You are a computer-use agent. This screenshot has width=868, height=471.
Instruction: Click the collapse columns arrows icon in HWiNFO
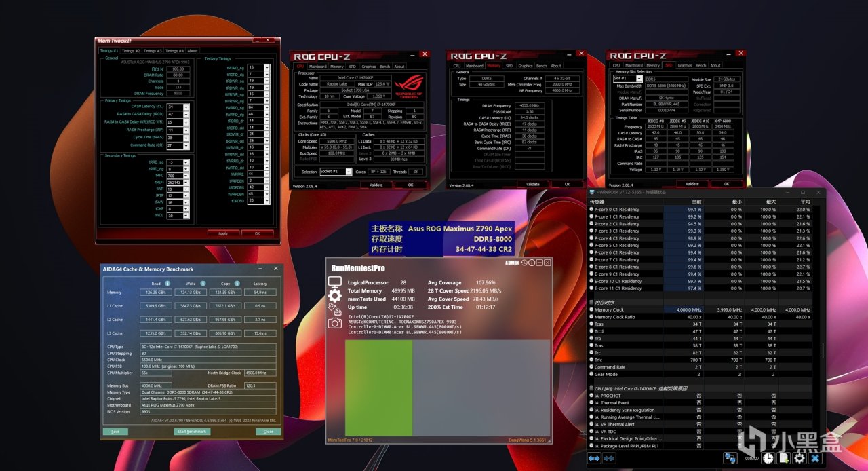tap(609, 459)
